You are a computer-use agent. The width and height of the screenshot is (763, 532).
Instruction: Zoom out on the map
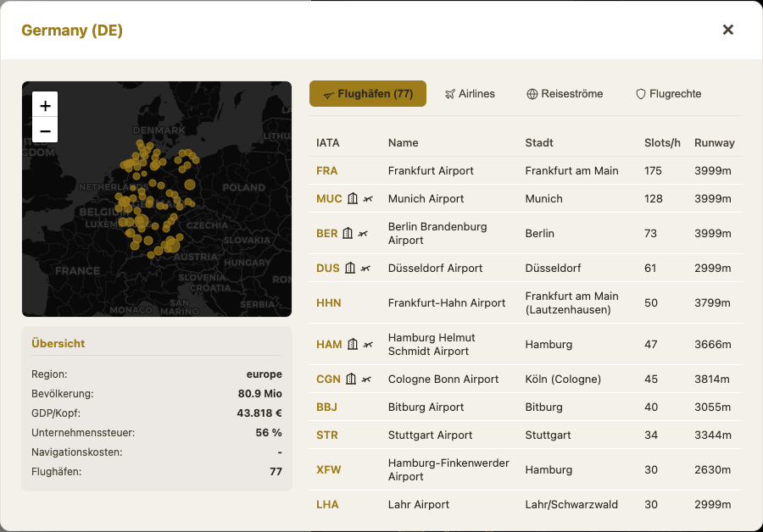tap(45, 130)
